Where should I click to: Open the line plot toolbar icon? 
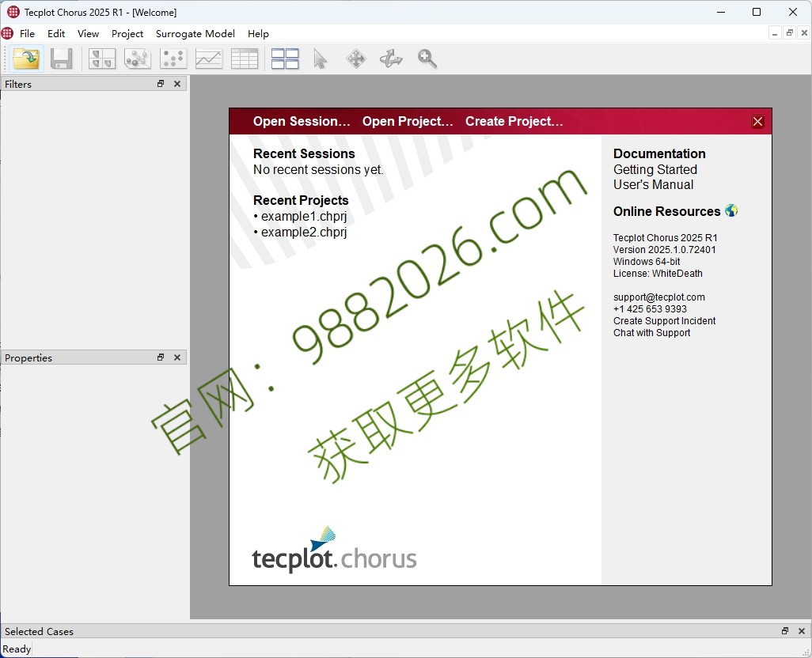tap(209, 59)
